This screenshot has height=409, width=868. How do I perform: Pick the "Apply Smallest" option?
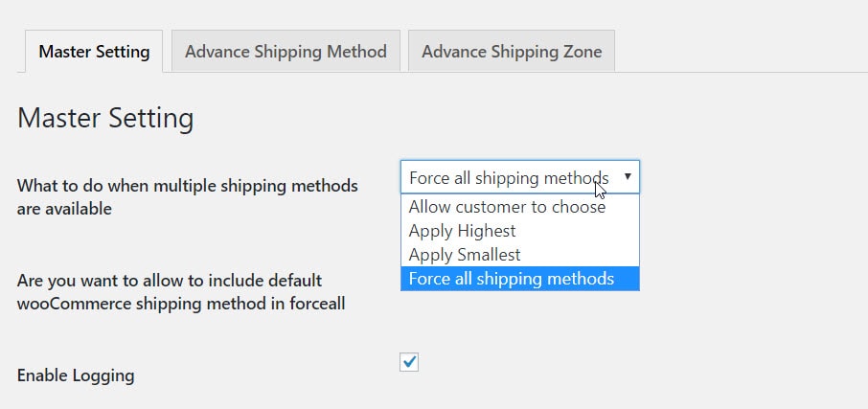tap(465, 255)
